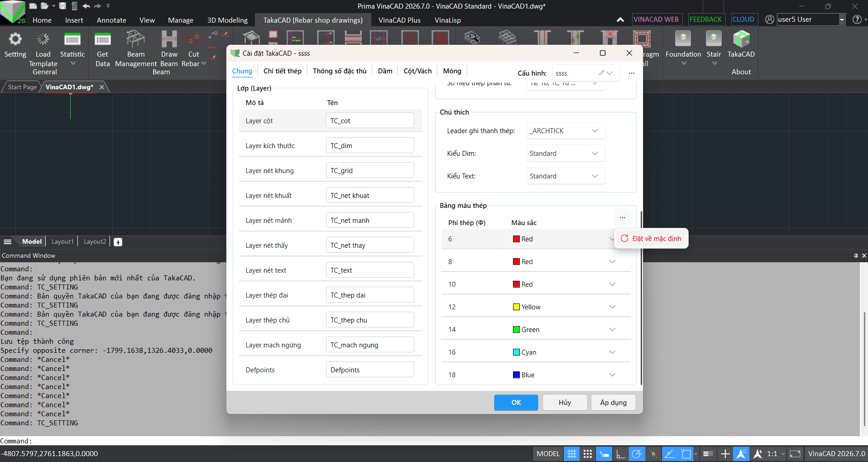Save the drawing with the floppy icon
Viewport: 868px width, 462px height.
click(x=62, y=6)
